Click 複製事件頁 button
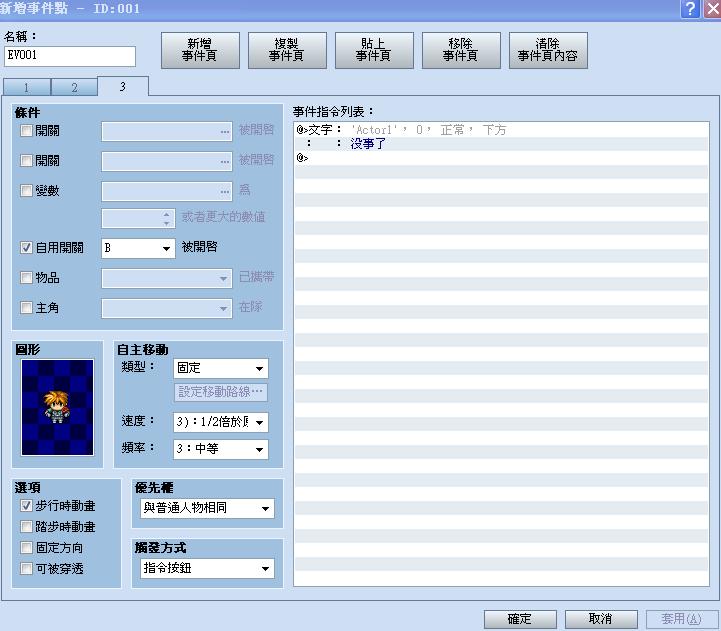This screenshot has width=721, height=631. coord(287,50)
